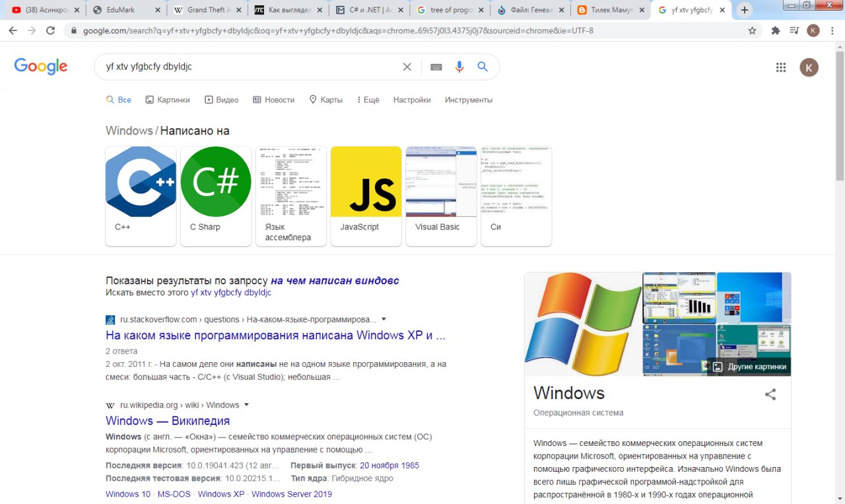845x504 pixels.
Task: Search instead for original query link
Action: pos(231,292)
